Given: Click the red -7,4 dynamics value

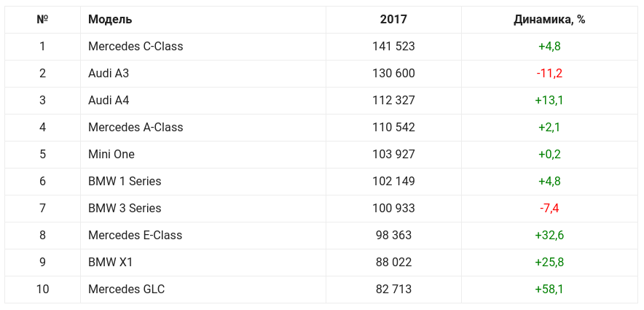Looking at the screenshot, I should 549,209.
